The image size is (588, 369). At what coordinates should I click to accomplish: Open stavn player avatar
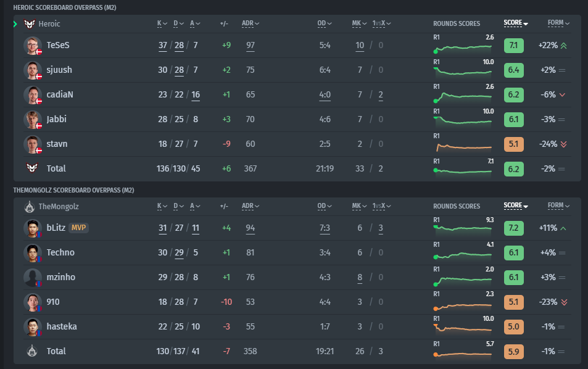[33, 144]
